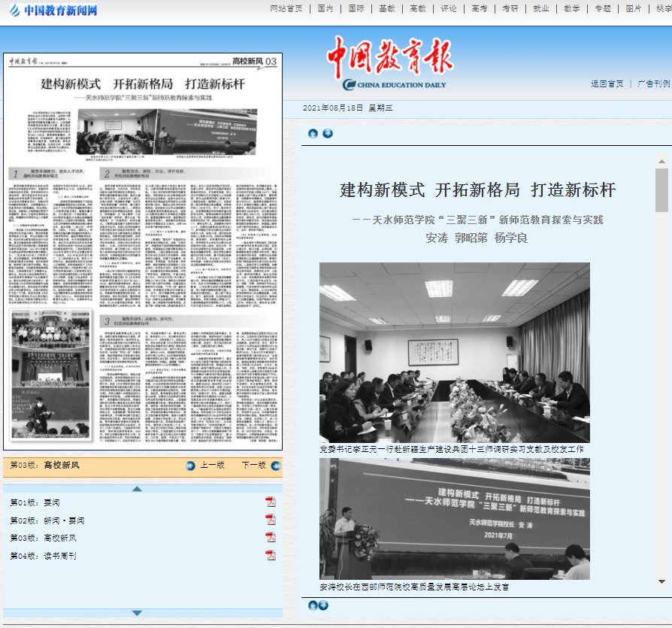Screen dimensions: 672x628
Task: Open the 广告刊例 link
Action: tap(653, 83)
